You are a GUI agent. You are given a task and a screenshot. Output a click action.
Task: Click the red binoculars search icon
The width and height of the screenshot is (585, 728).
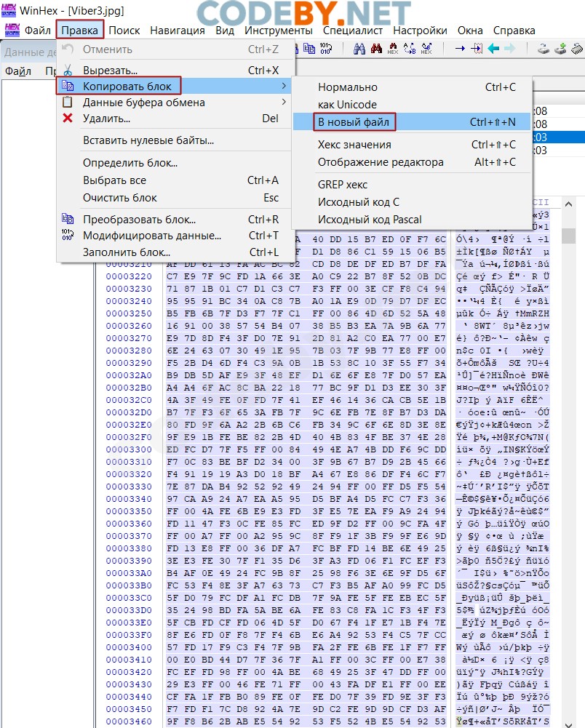376,48
